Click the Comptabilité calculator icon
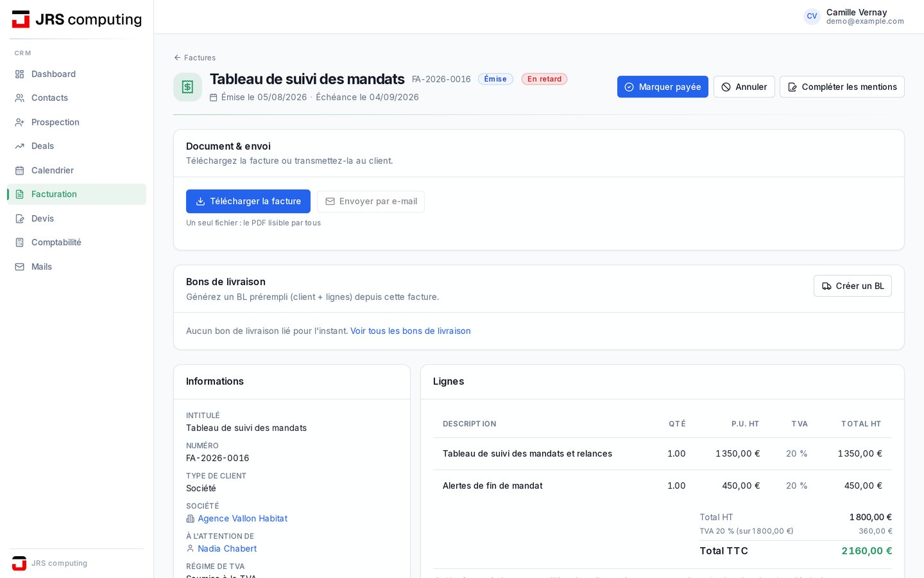This screenshot has height=578, width=924. click(20, 242)
